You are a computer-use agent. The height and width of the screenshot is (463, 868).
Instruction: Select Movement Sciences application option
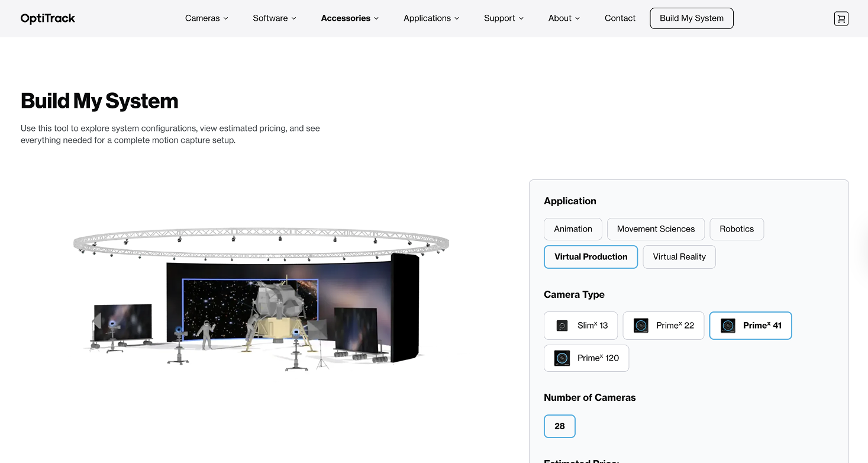click(656, 229)
